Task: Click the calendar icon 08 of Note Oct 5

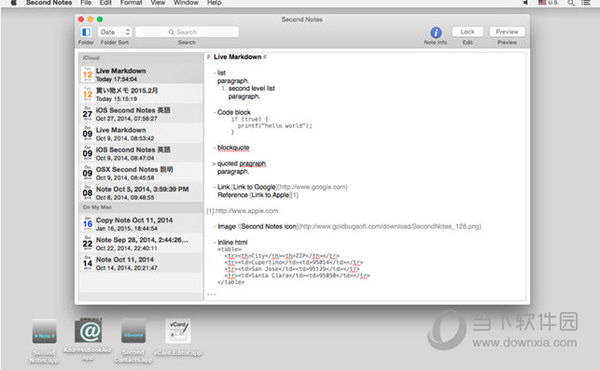Action: coord(88,193)
